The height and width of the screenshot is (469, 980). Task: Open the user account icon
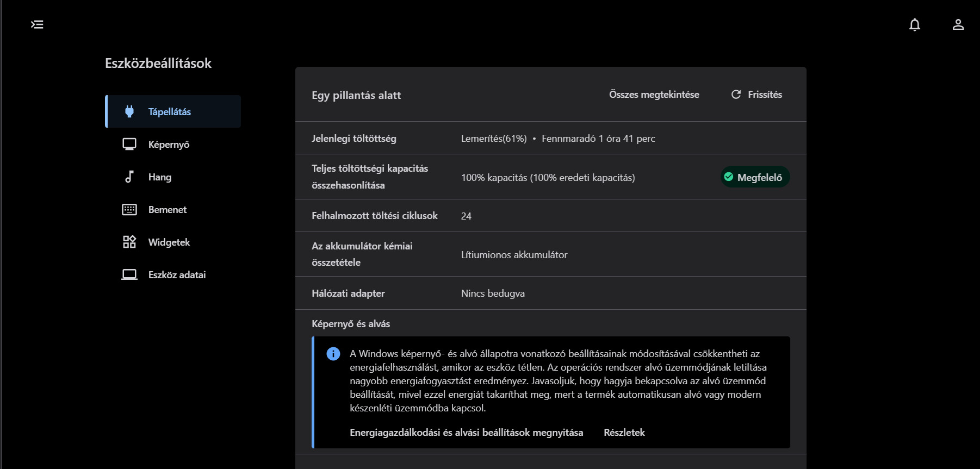[x=958, y=24]
